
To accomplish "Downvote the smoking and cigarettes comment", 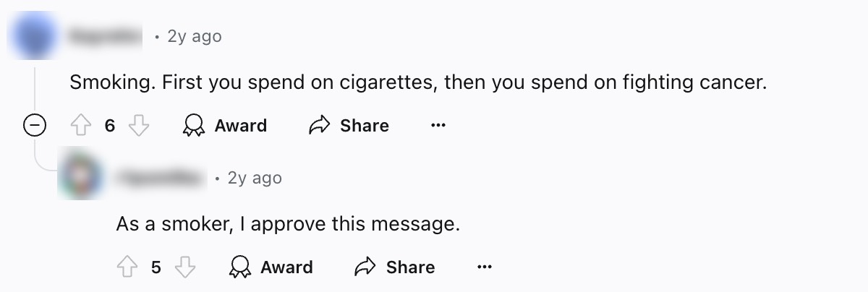I will tap(138, 126).
